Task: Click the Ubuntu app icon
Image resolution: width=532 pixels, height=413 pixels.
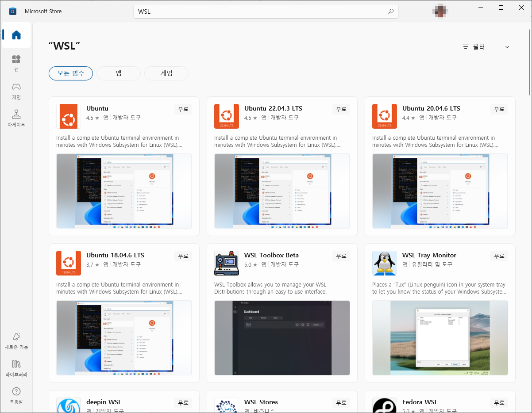Action: (x=69, y=116)
